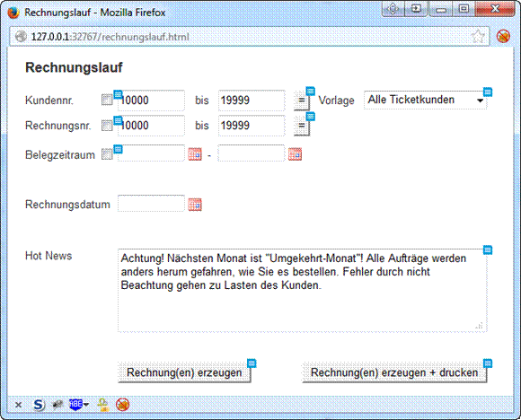Click Rechnung(en) erzeugen + drucken button

point(394,372)
